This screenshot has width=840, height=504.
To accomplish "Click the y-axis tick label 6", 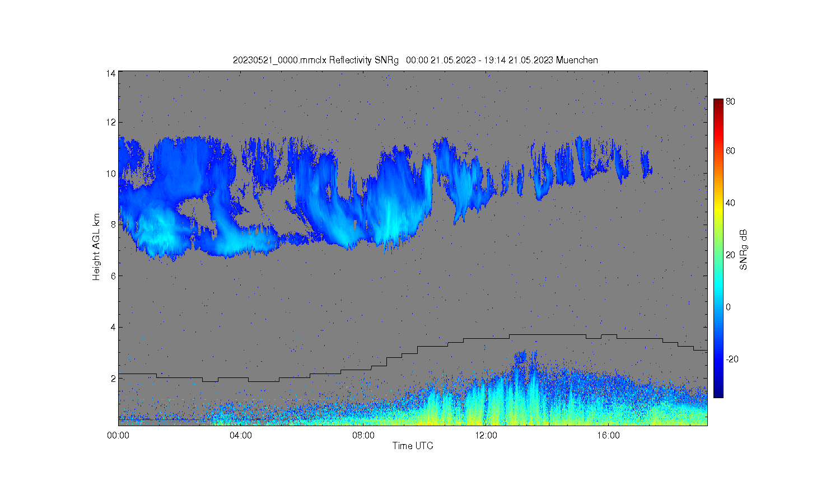I will pyautogui.click(x=113, y=276).
